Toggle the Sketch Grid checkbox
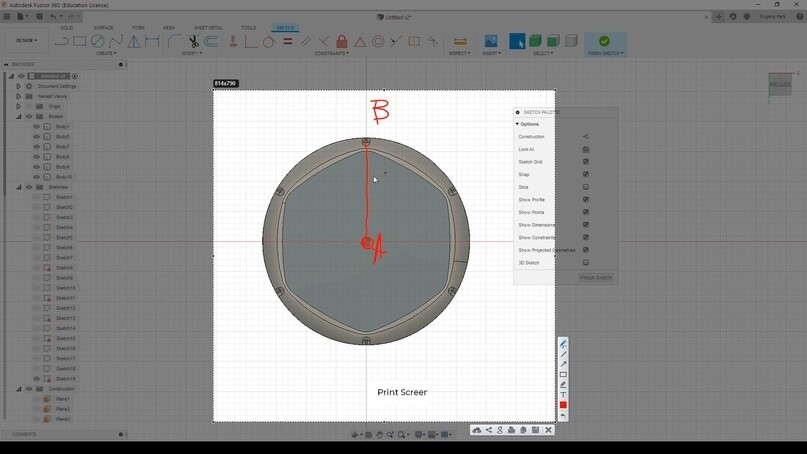 click(x=586, y=162)
